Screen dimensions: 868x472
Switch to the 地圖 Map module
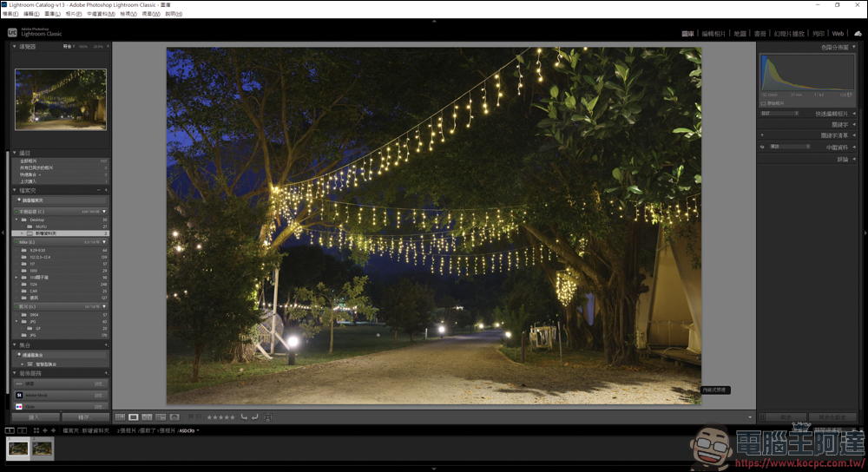click(x=740, y=34)
